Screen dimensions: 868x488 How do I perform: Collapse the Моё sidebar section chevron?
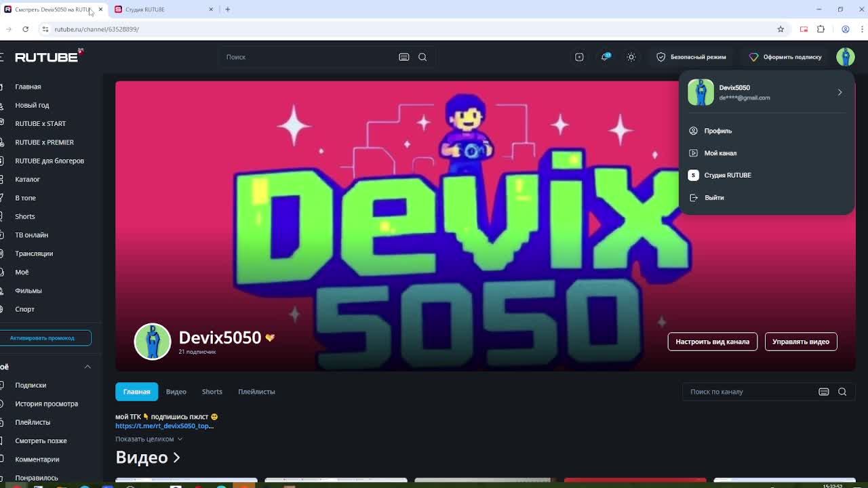[87, 367]
